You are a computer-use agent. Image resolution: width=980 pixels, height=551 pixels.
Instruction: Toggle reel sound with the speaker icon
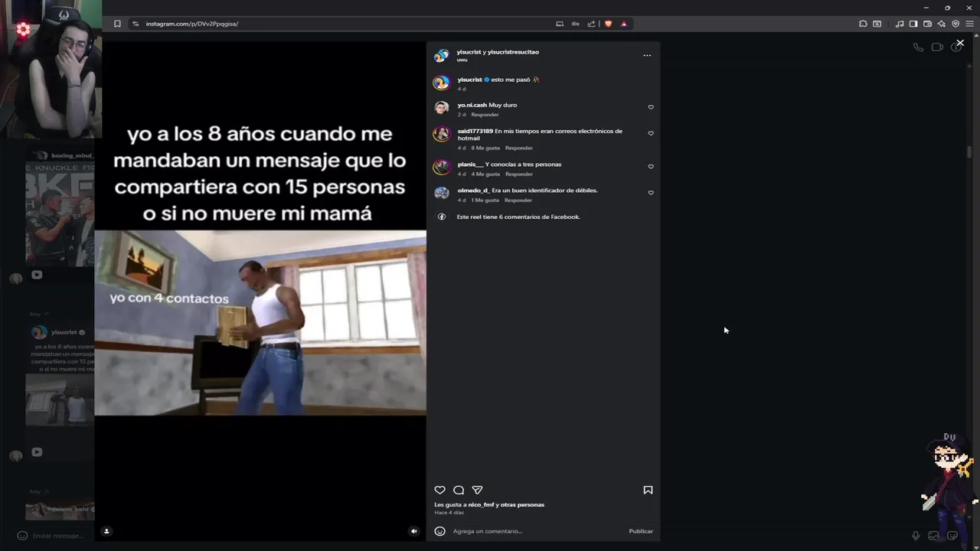pos(414,531)
